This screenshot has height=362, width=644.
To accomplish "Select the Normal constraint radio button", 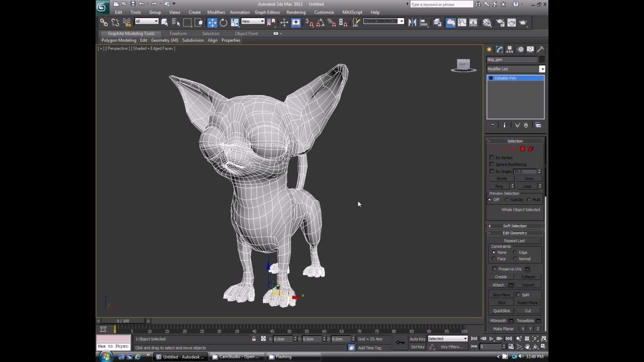I will click(x=515, y=259).
